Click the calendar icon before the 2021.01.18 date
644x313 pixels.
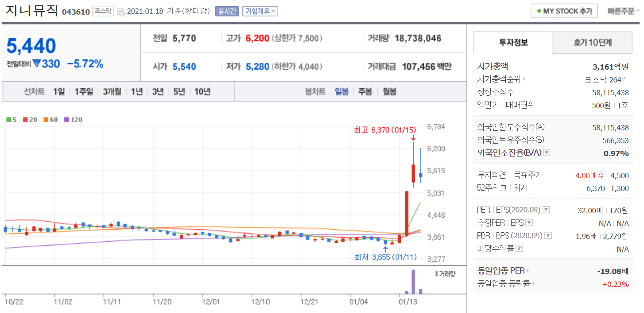(x=120, y=12)
